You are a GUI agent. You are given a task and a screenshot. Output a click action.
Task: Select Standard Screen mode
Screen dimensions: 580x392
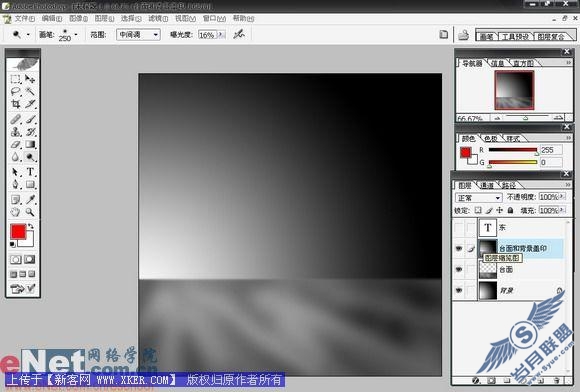[14, 274]
